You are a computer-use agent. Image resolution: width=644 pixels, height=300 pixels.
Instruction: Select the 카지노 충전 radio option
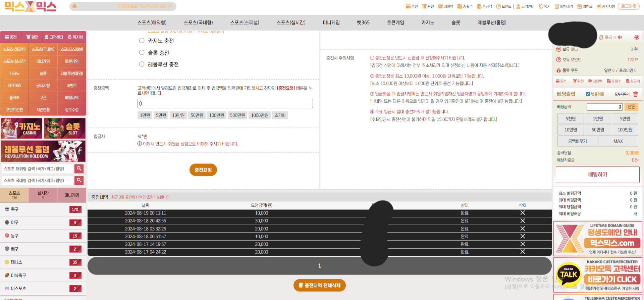tap(142, 41)
